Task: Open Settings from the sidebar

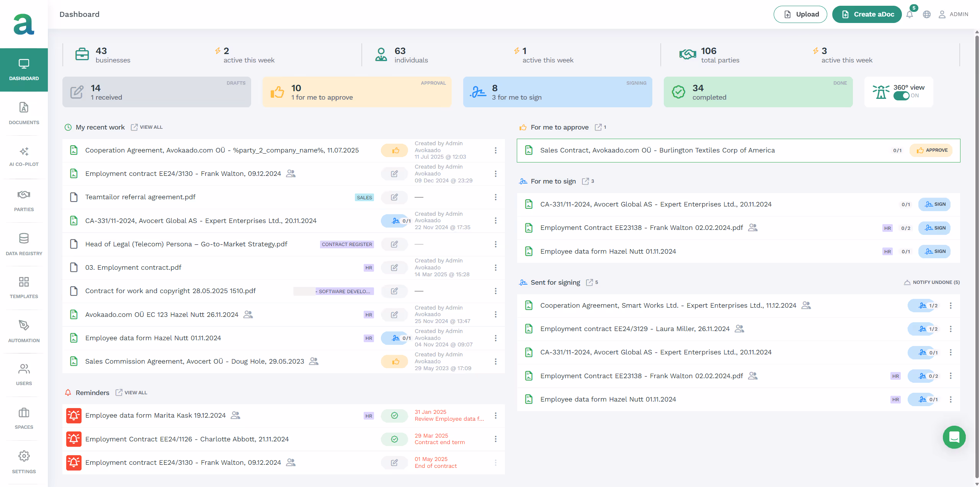Action: point(24,462)
